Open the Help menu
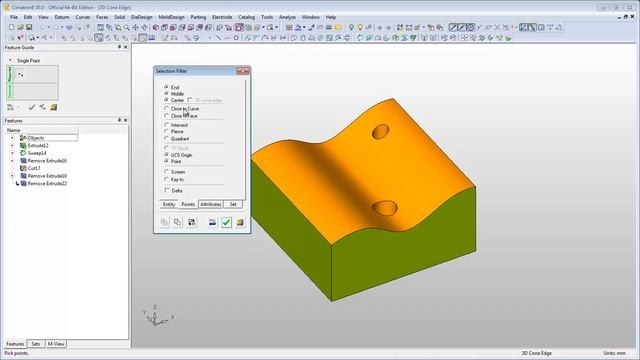The height and width of the screenshot is (360, 640). [x=331, y=17]
